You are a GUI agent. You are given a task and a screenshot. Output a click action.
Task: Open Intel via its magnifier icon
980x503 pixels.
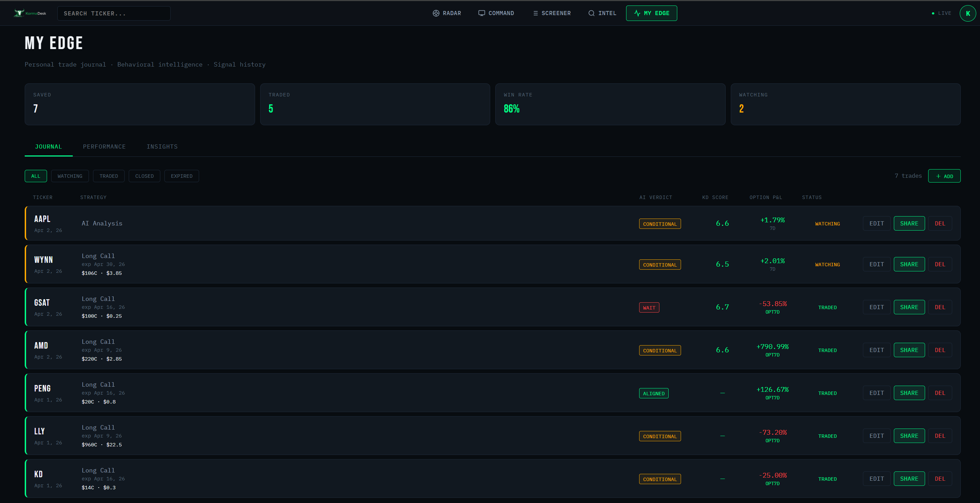[x=591, y=13]
